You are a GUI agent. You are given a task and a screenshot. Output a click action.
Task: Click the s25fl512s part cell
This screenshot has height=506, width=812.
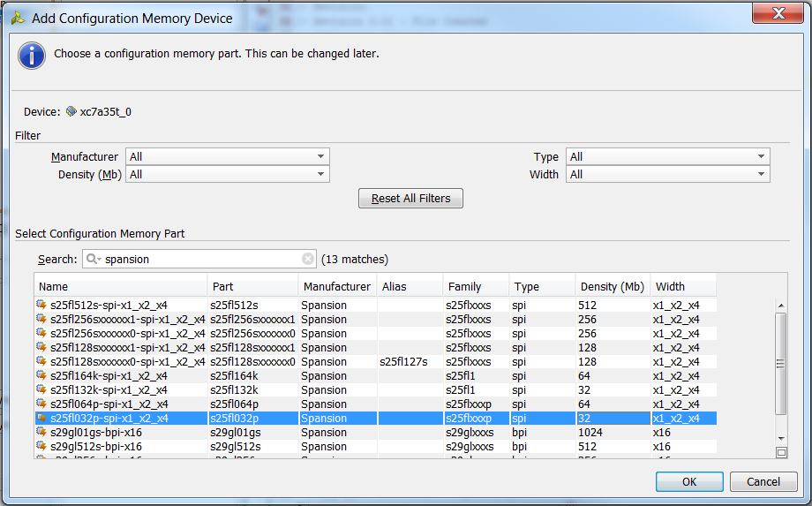click(x=253, y=305)
